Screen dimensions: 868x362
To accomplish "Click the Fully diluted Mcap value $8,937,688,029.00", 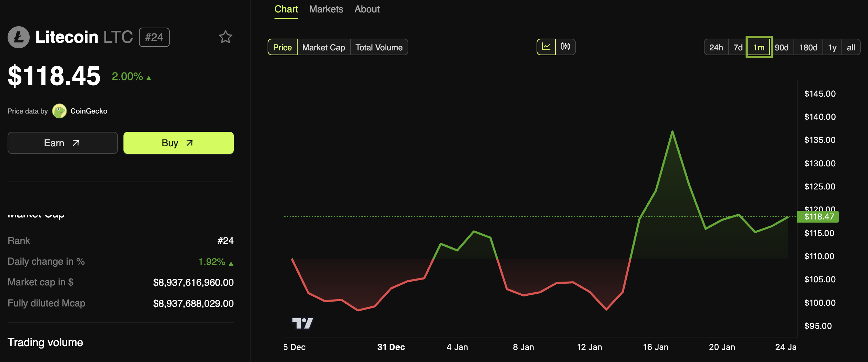I will pos(193,304).
